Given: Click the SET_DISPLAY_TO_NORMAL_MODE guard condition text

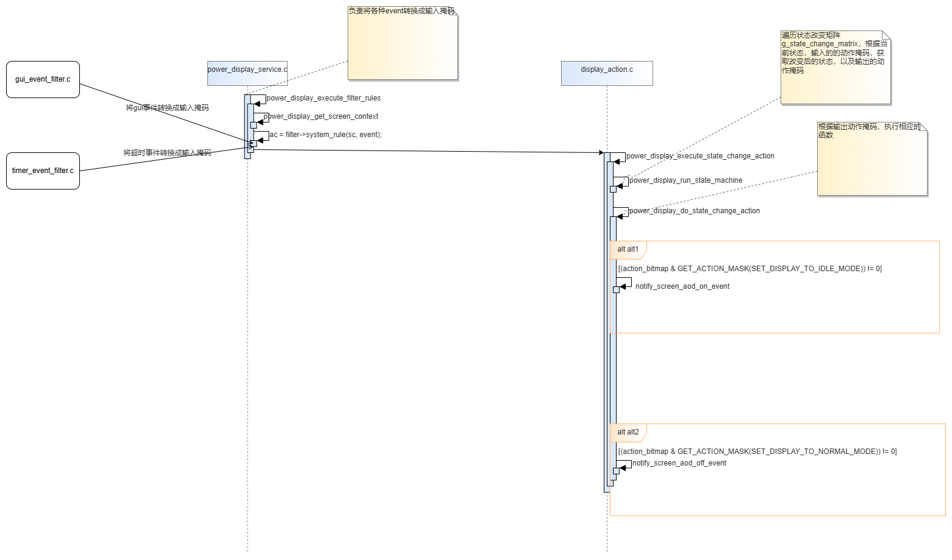Looking at the screenshot, I should [757, 452].
